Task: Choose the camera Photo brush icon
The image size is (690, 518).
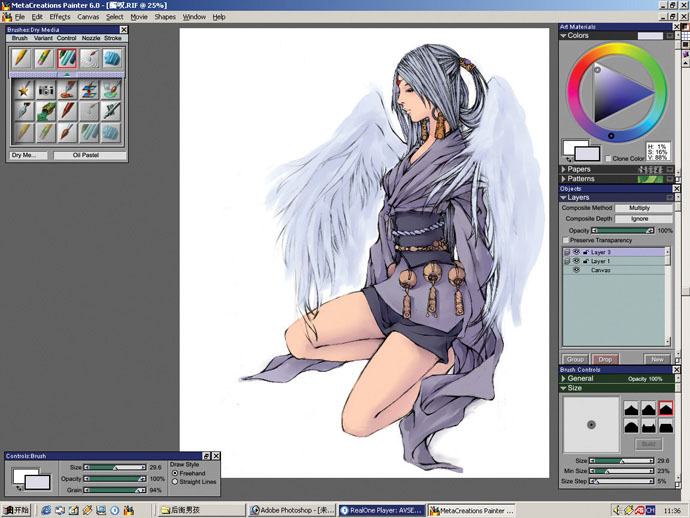Action: pos(45,90)
